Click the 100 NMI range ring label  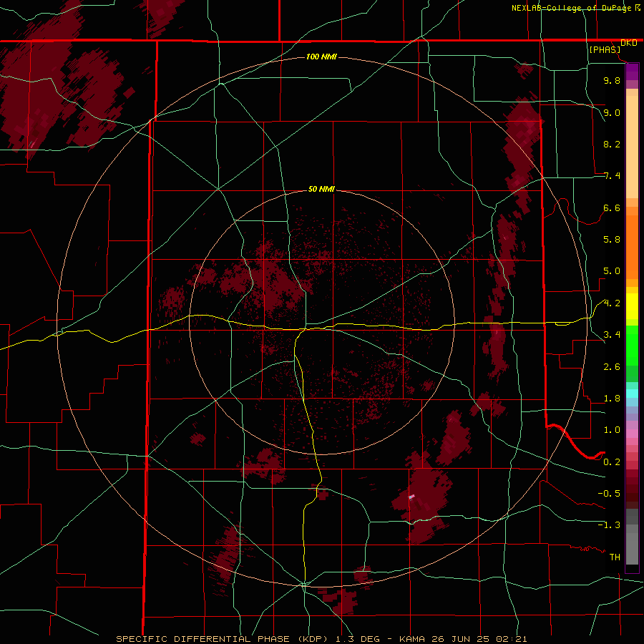pyautogui.click(x=321, y=57)
